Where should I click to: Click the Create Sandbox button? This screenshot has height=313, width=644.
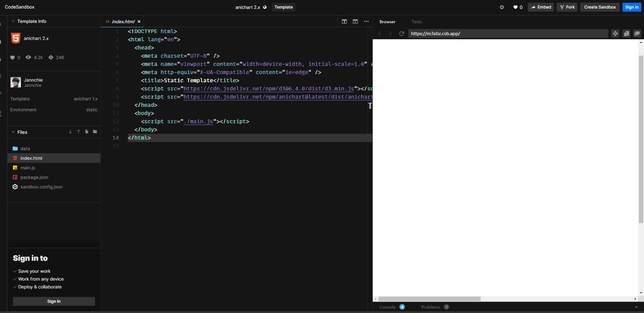pyautogui.click(x=600, y=7)
